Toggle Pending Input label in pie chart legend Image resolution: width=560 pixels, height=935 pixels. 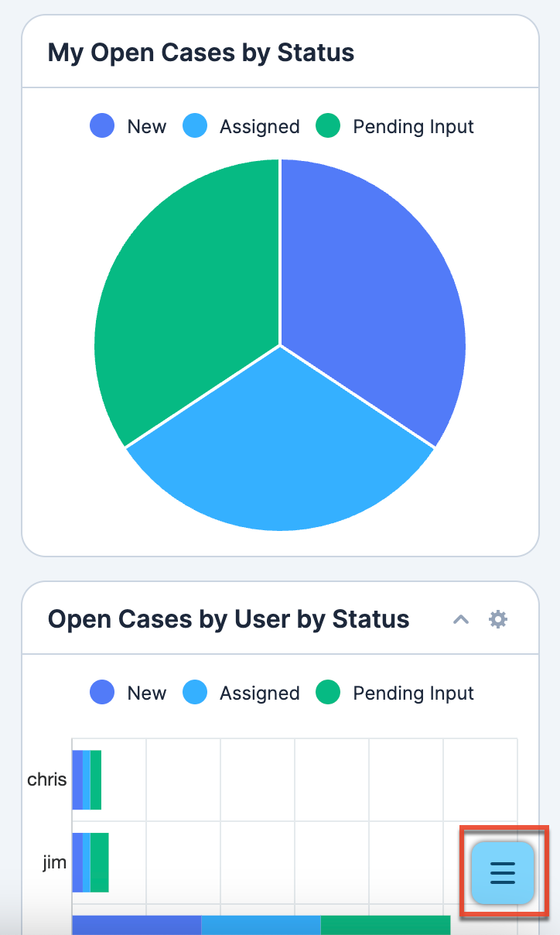[x=413, y=126]
